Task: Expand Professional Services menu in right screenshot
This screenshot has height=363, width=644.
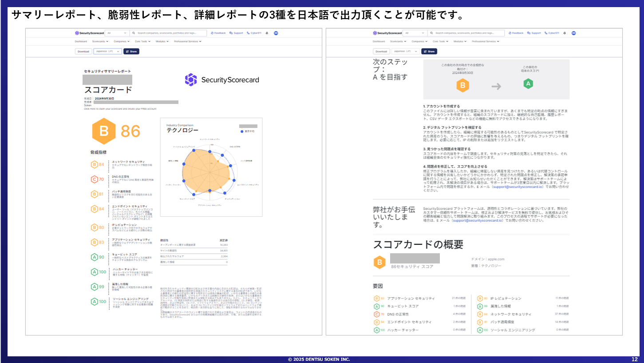Action: coord(486,41)
